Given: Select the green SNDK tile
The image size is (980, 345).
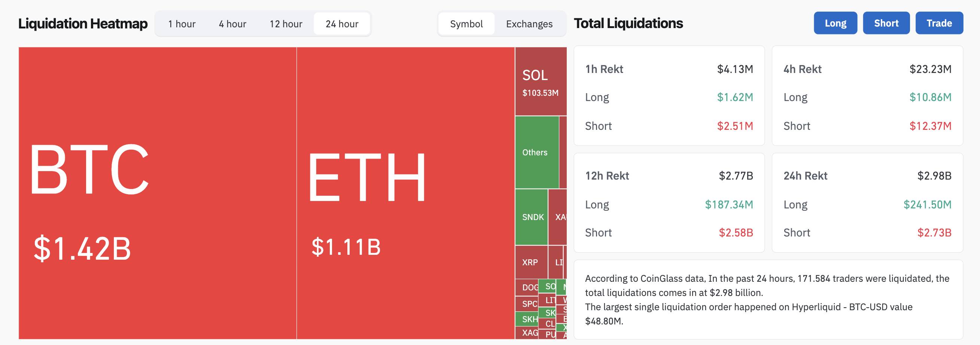Looking at the screenshot, I should pyautogui.click(x=532, y=217).
